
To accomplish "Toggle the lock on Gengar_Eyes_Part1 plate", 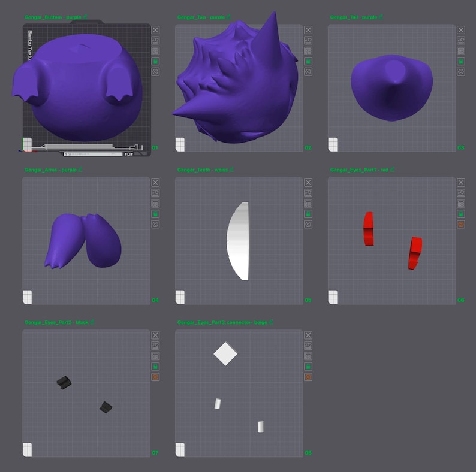I will [461, 214].
